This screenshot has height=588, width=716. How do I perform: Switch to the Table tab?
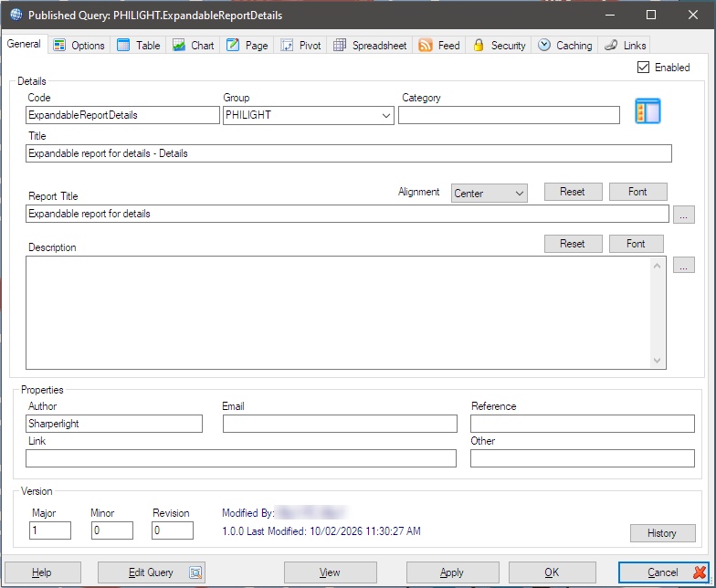(139, 46)
